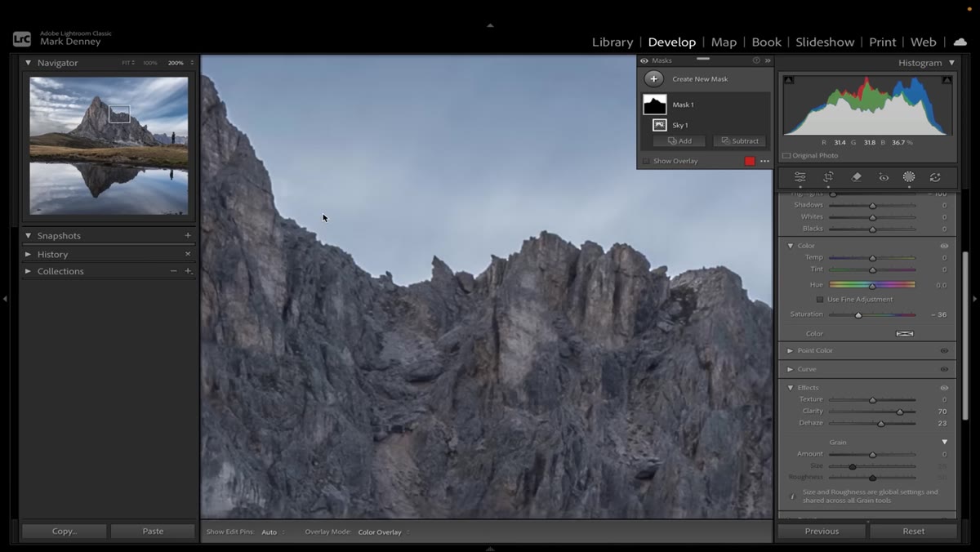This screenshot has height=552, width=980.
Task: Pick the red overlay color swatch
Action: pos(750,161)
